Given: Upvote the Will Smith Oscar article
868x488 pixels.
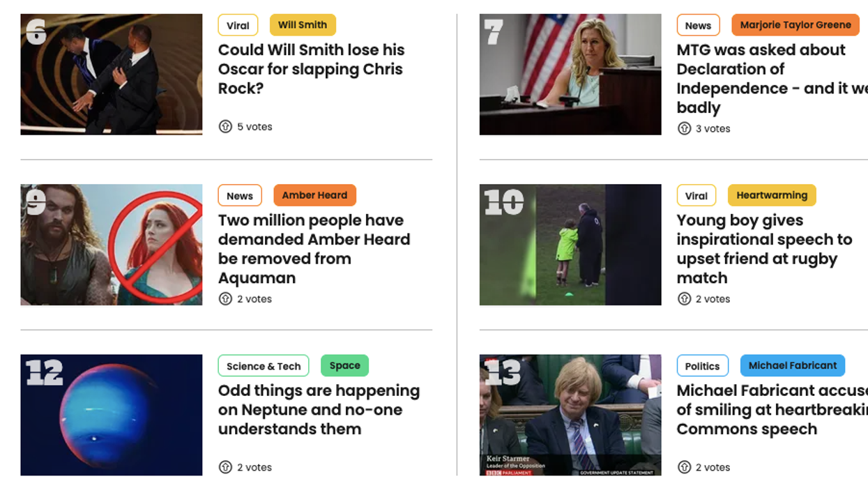Looking at the screenshot, I should point(225,127).
